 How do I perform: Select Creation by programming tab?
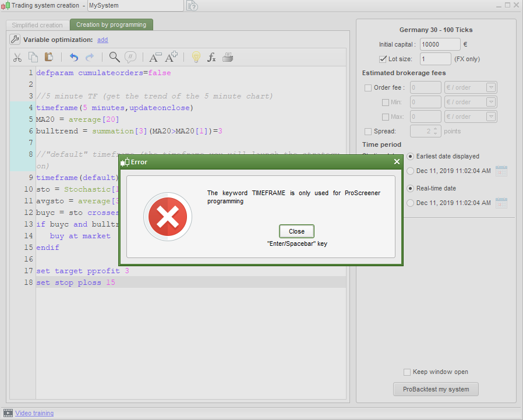pos(111,24)
